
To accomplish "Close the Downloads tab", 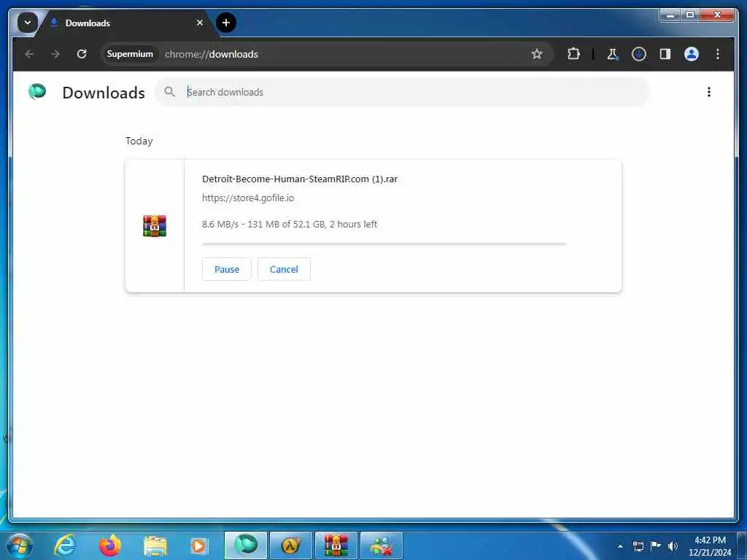I will click(200, 23).
